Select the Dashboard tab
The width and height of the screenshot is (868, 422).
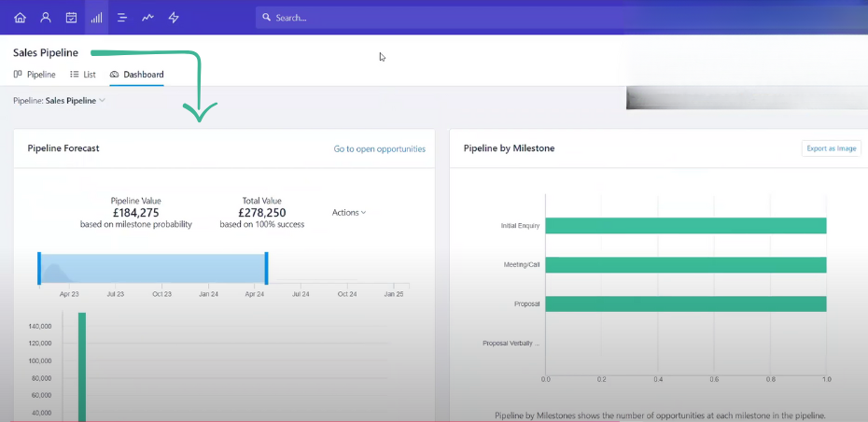136,74
